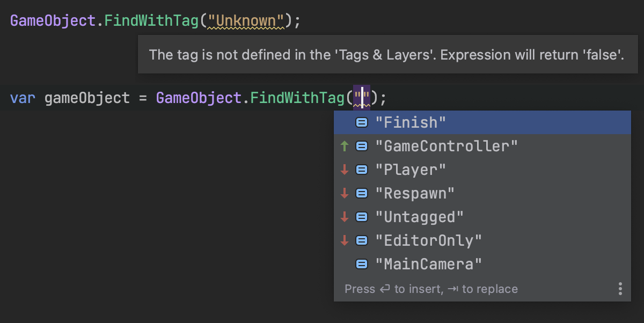Pick "MainCamera" from the tag list
This screenshot has height=323, width=644.
428,264
